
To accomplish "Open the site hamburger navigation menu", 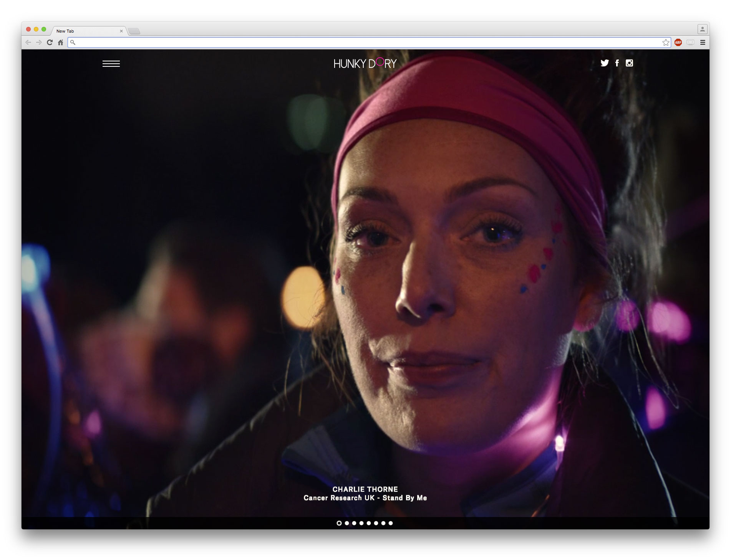I will pyautogui.click(x=112, y=63).
